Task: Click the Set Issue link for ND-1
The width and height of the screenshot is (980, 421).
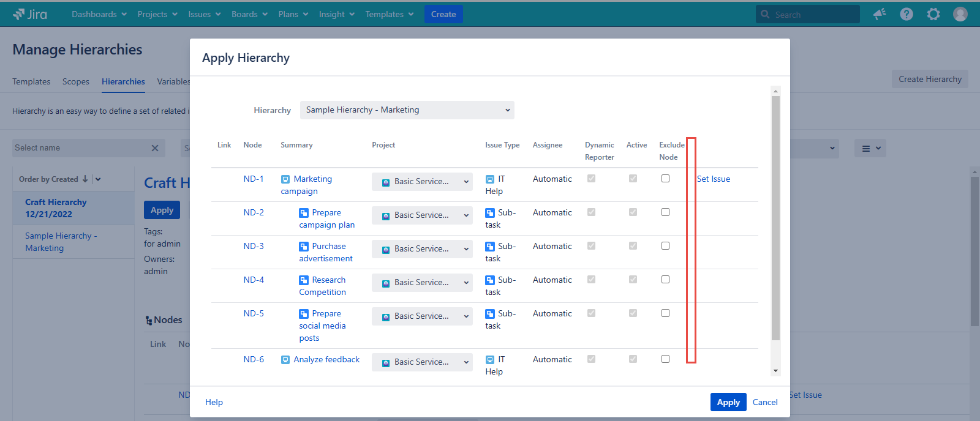Action: [x=714, y=179]
